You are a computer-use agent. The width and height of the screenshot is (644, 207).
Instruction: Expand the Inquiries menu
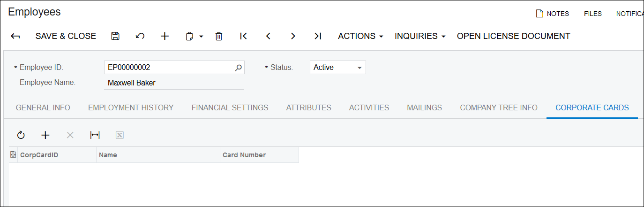(x=419, y=36)
